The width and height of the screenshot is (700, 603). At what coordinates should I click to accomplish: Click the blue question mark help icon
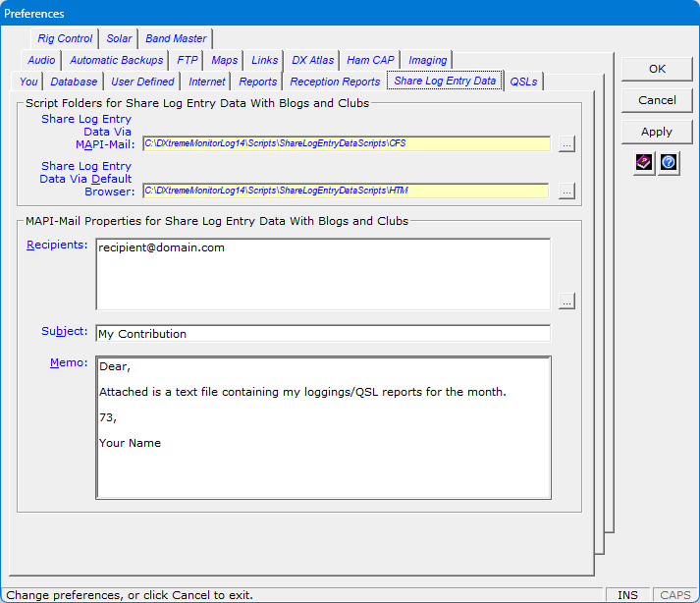click(x=669, y=163)
